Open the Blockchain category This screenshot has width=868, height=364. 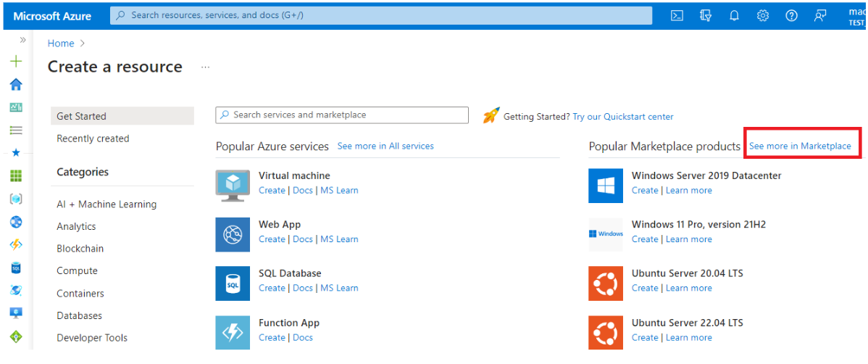coord(80,249)
